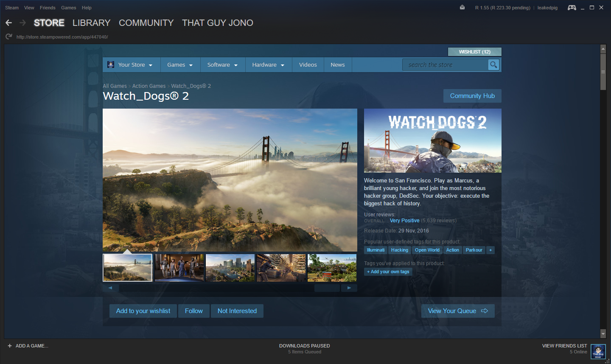Click the arrow icon in View Your Queue

pyautogui.click(x=485, y=311)
